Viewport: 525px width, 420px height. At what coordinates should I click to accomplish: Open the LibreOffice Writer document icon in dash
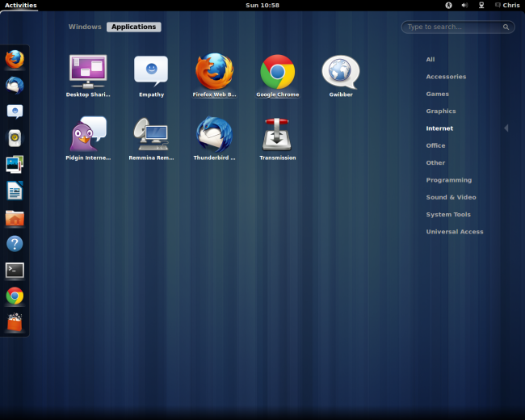tap(15, 191)
